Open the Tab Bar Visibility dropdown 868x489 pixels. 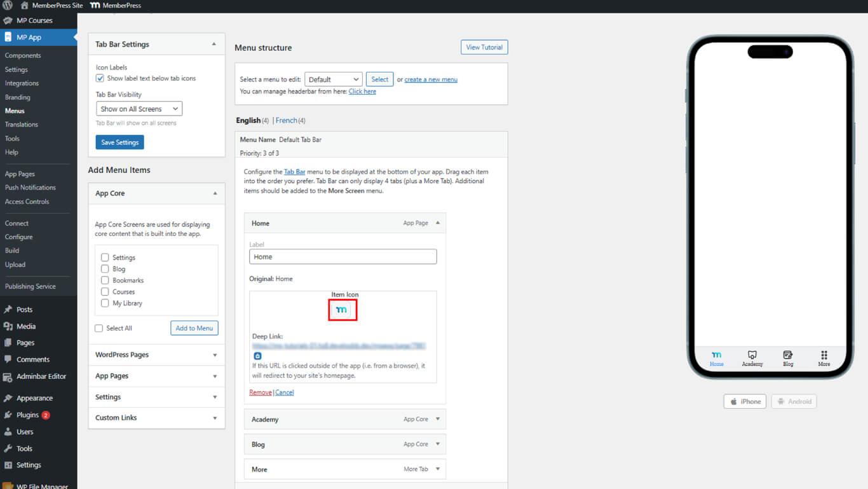click(139, 109)
